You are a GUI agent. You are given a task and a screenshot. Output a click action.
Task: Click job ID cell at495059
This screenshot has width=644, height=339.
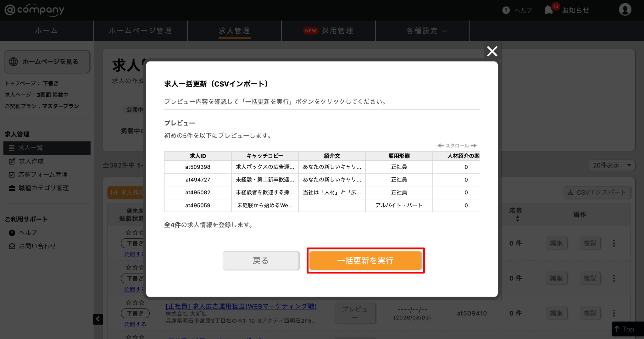tap(198, 205)
